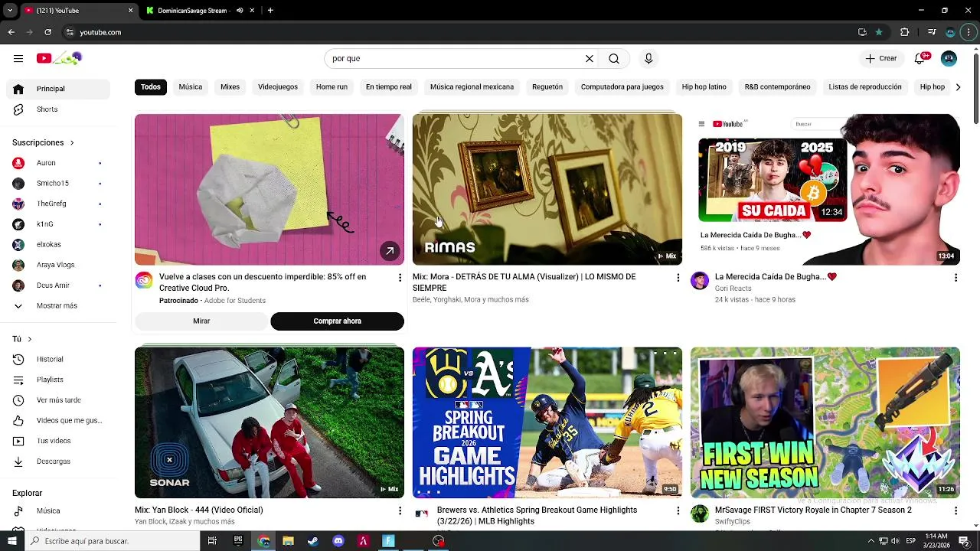Viewport: 980px width, 551px height.
Task: Reload the page in Chrome
Action: click(47, 32)
